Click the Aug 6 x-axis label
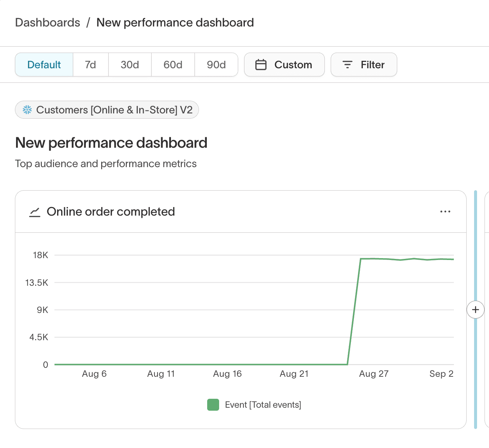This screenshot has height=448, width=489. 94,374
